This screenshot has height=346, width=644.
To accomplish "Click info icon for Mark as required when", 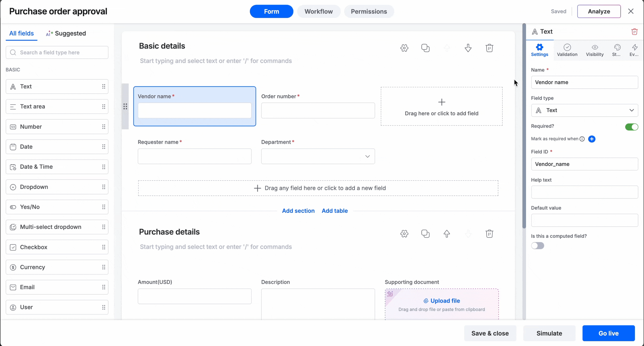I will coord(582,139).
